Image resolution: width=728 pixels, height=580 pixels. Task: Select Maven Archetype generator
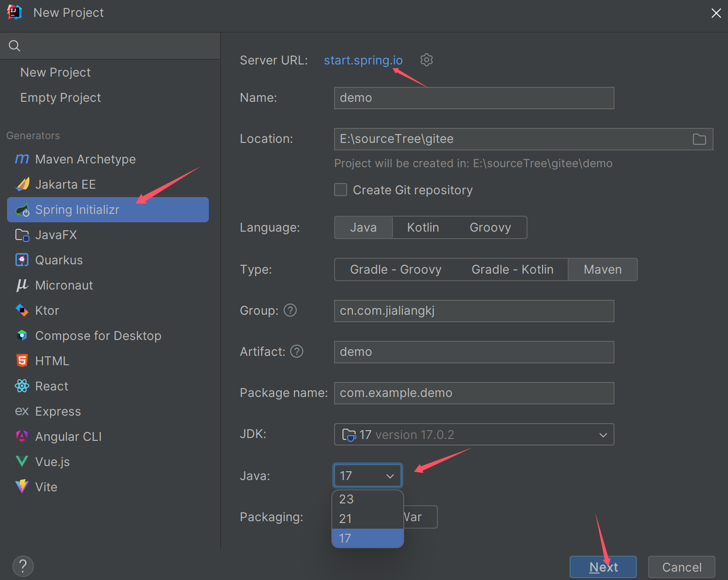(x=108, y=159)
